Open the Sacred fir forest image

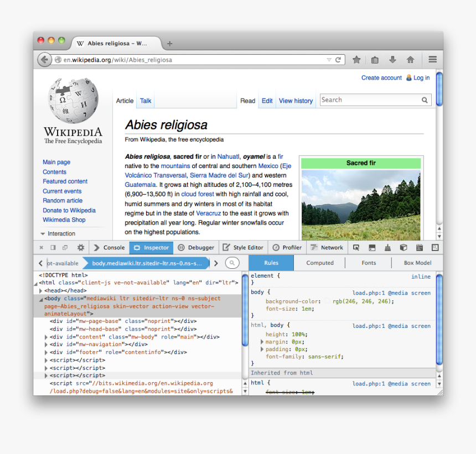pos(361,205)
